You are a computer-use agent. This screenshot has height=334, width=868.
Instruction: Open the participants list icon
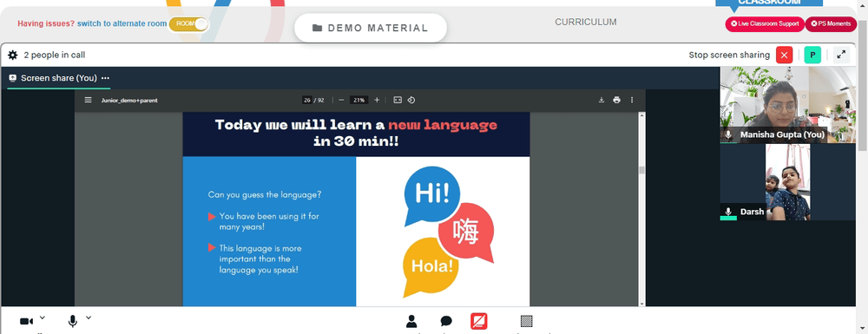(x=411, y=321)
